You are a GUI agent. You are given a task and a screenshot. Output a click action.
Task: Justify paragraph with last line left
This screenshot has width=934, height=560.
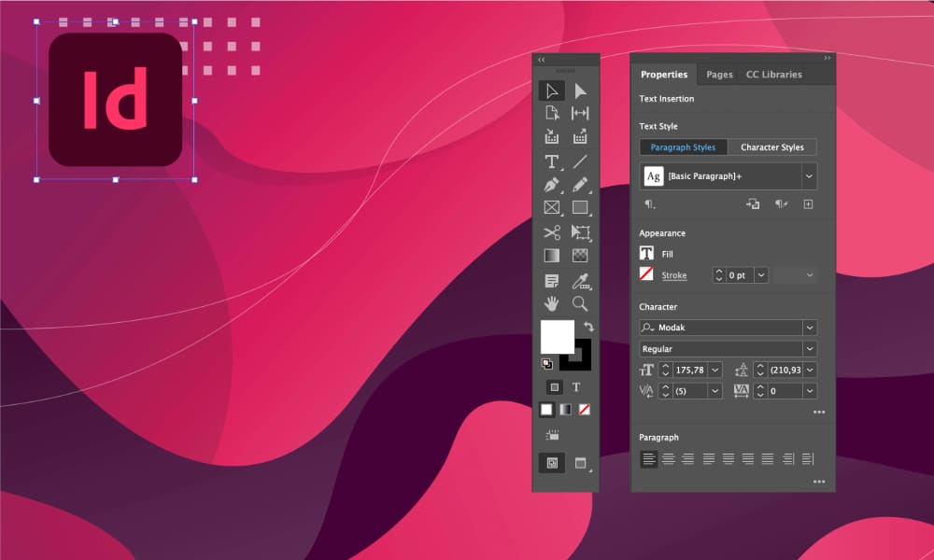[708, 459]
